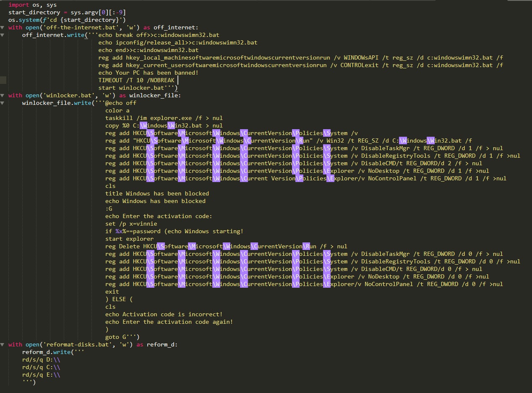Click the 'echo end>>c:windowswimn32.bat' line
The image size is (532, 393).
tap(149, 50)
